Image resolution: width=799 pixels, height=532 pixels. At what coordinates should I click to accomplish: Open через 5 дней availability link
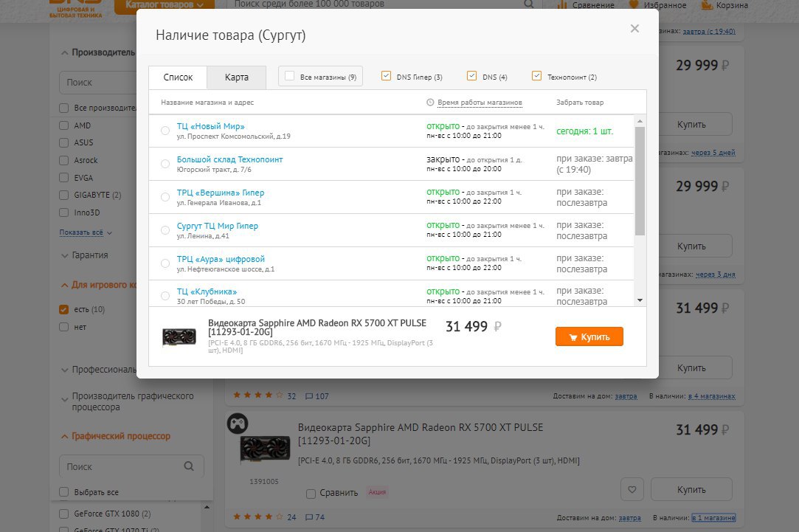pyautogui.click(x=713, y=152)
